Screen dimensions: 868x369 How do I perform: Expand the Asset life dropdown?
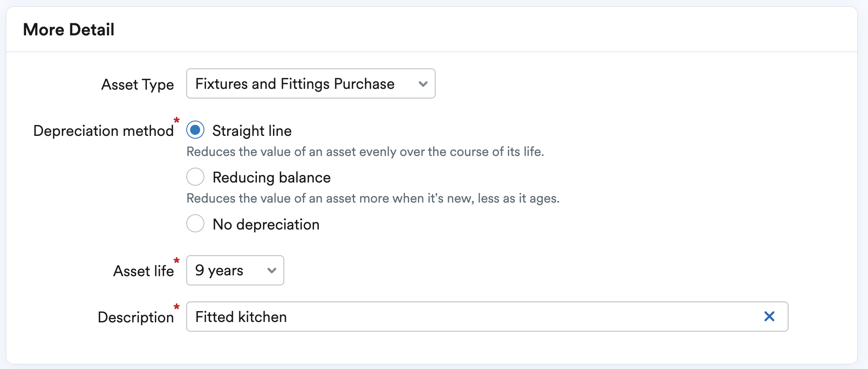point(235,271)
